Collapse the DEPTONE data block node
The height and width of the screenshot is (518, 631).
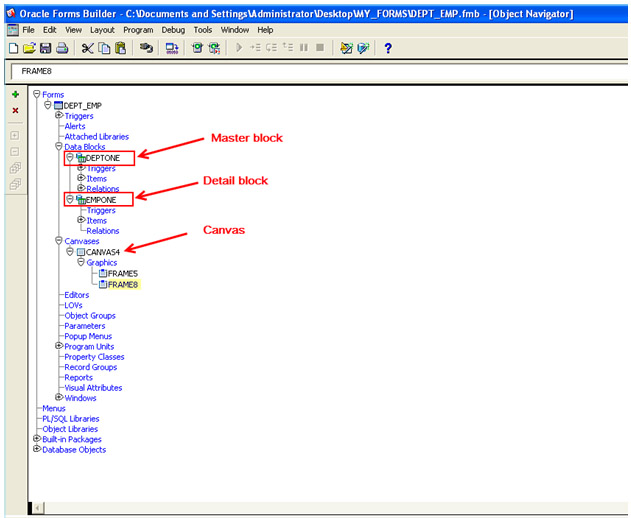[x=70, y=158]
